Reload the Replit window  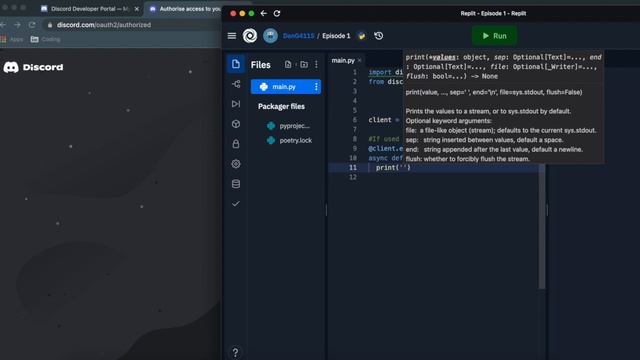(277, 13)
